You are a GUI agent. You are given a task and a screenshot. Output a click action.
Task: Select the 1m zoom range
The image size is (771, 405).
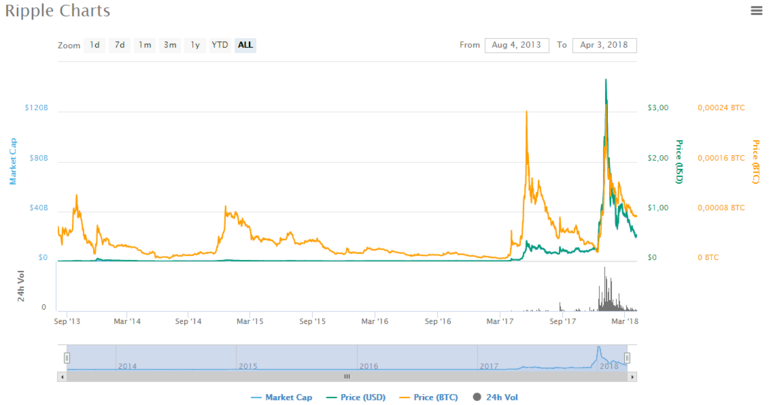point(145,45)
